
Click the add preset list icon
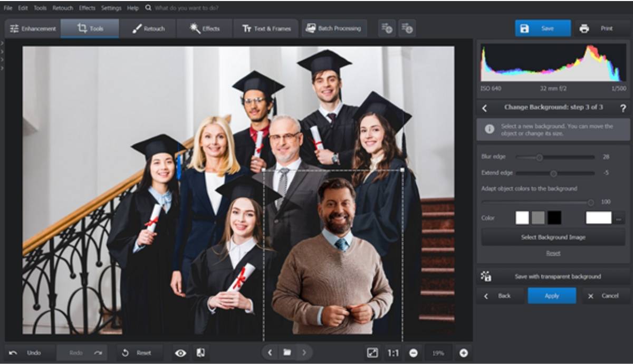(x=387, y=28)
